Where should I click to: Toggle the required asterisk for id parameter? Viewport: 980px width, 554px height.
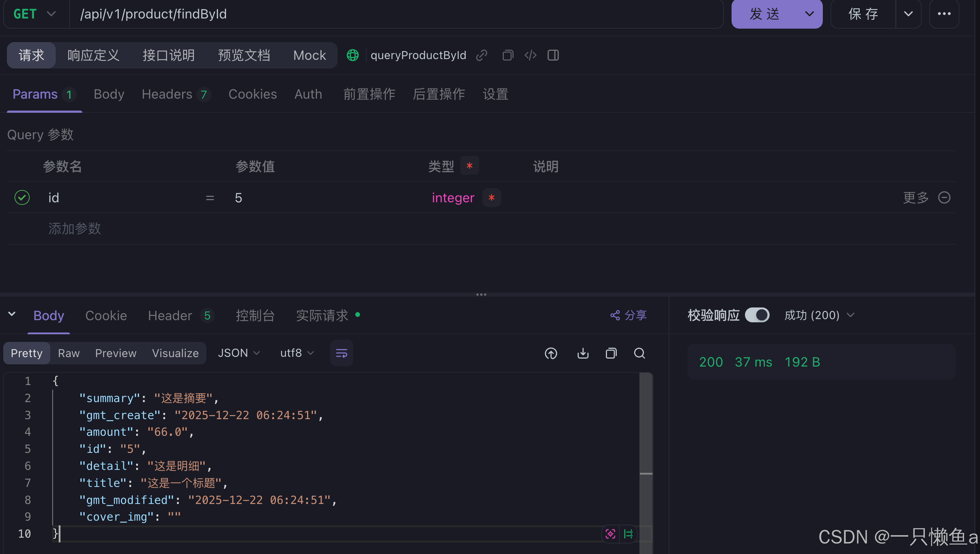491,198
